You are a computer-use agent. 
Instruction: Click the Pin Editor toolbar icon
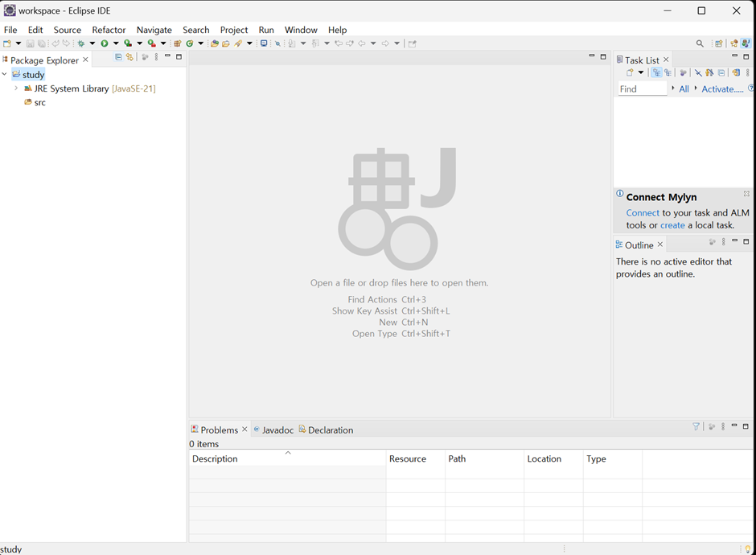pyautogui.click(x=412, y=43)
